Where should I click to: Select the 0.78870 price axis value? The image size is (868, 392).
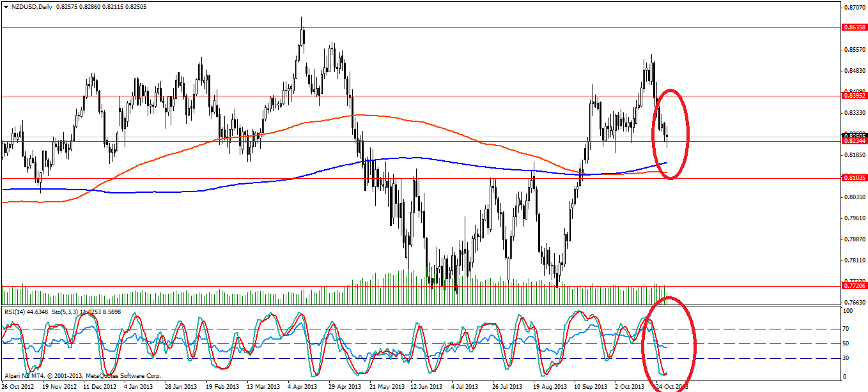point(856,239)
